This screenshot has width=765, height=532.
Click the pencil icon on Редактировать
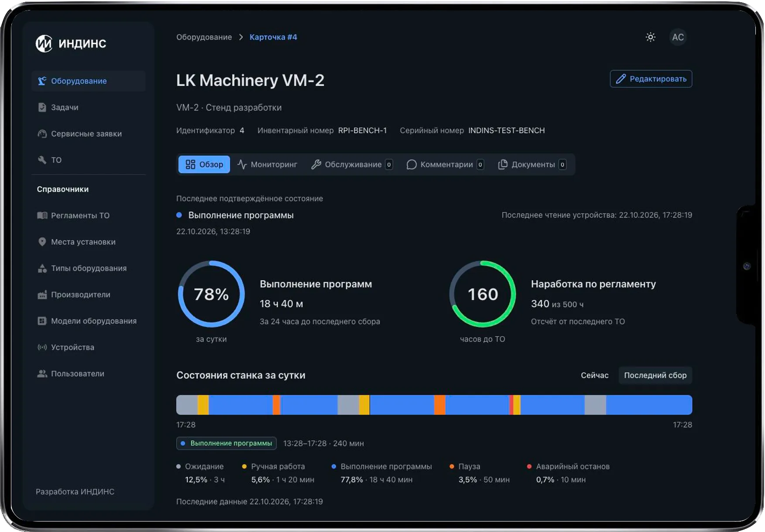pos(621,79)
